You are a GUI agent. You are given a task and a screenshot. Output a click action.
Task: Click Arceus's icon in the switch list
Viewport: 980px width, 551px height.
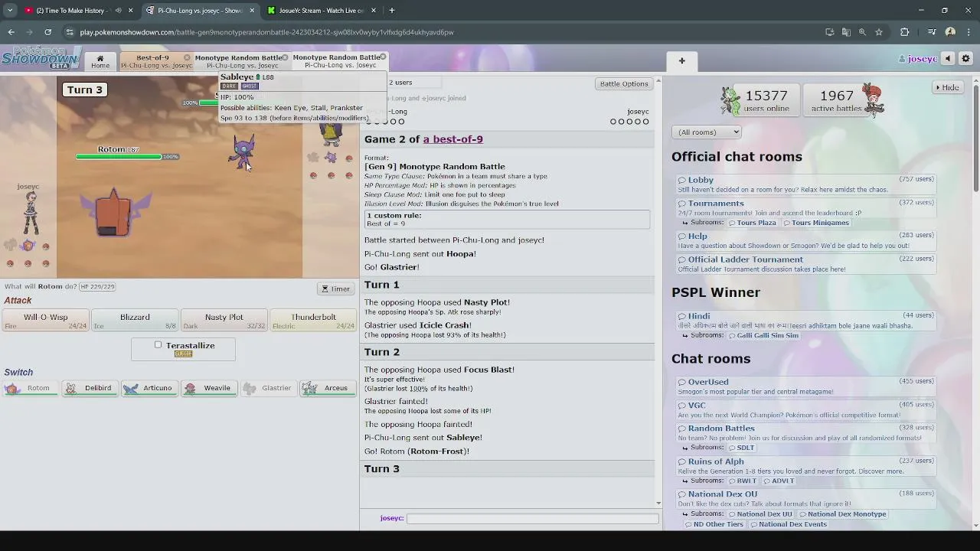point(309,388)
